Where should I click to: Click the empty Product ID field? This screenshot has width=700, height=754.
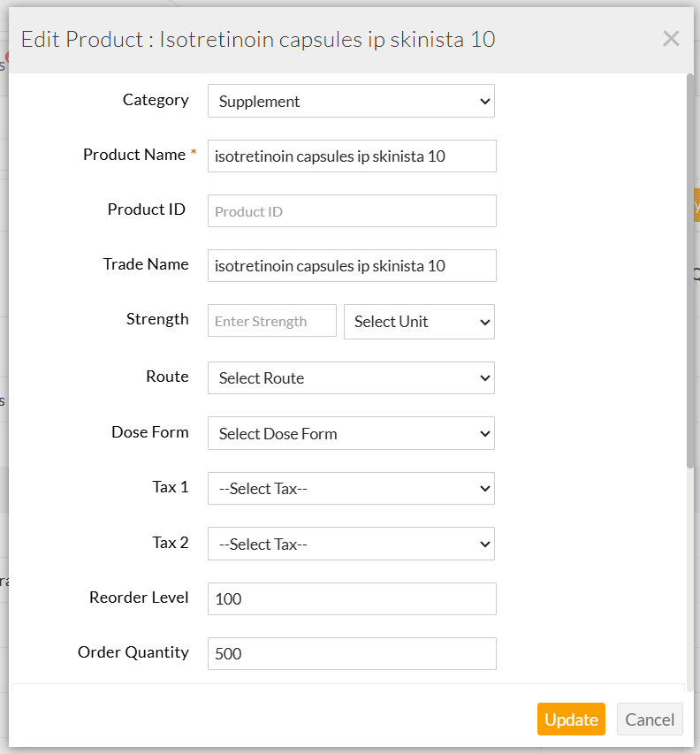coord(351,210)
